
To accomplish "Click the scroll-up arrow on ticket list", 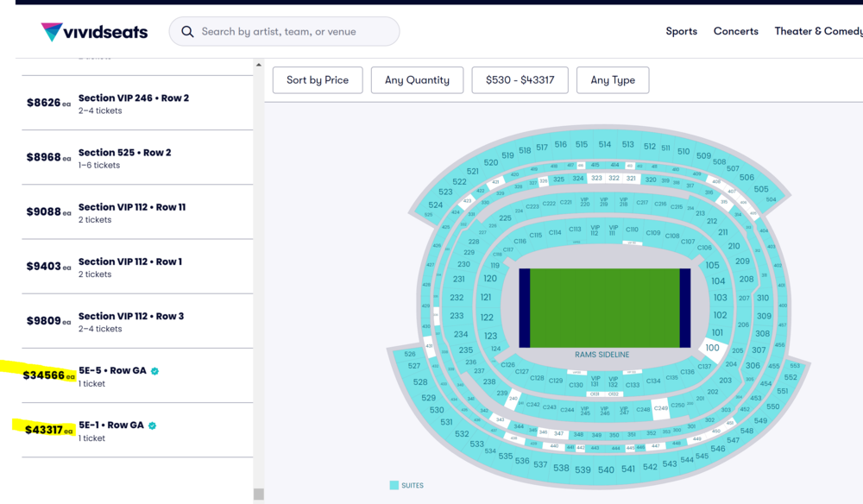I will [x=258, y=65].
